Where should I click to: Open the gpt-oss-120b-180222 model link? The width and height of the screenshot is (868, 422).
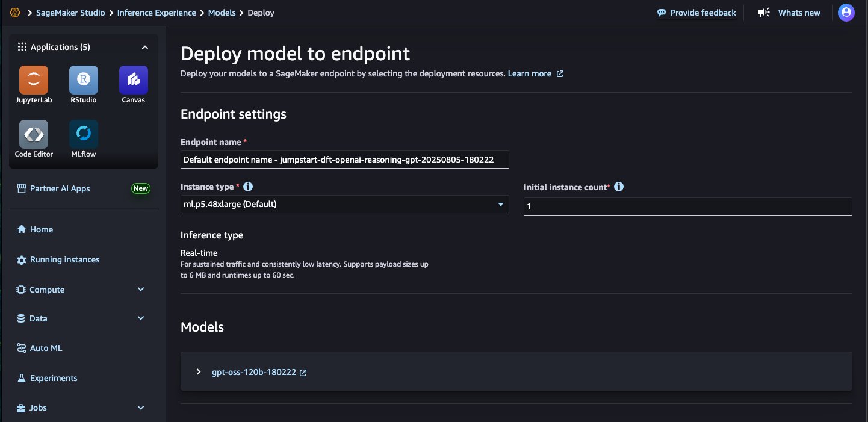254,372
